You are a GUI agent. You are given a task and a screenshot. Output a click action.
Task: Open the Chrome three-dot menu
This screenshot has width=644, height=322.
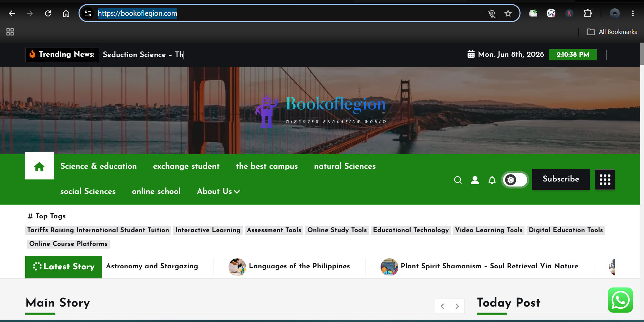[633, 13]
